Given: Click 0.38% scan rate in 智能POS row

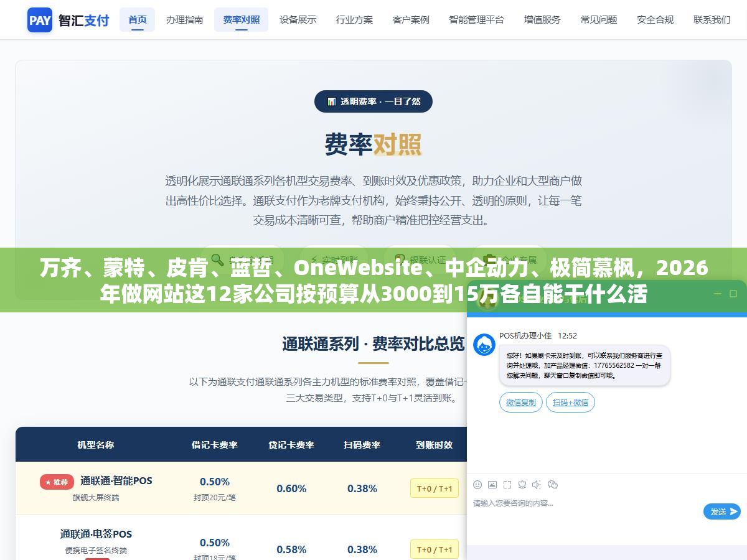Looking at the screenshot, I should click(x=362, y=488).
